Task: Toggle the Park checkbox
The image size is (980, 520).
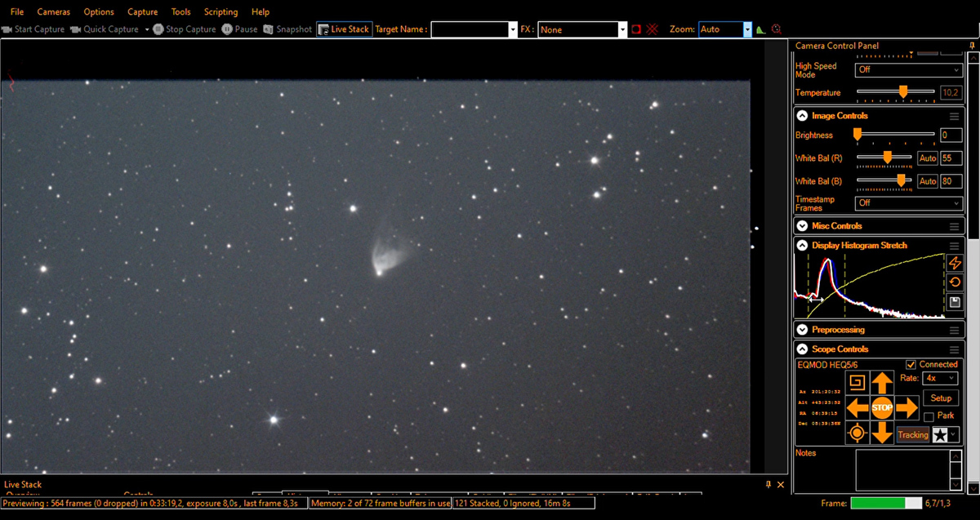Action: pyautogui.click(x=929, y=416)
